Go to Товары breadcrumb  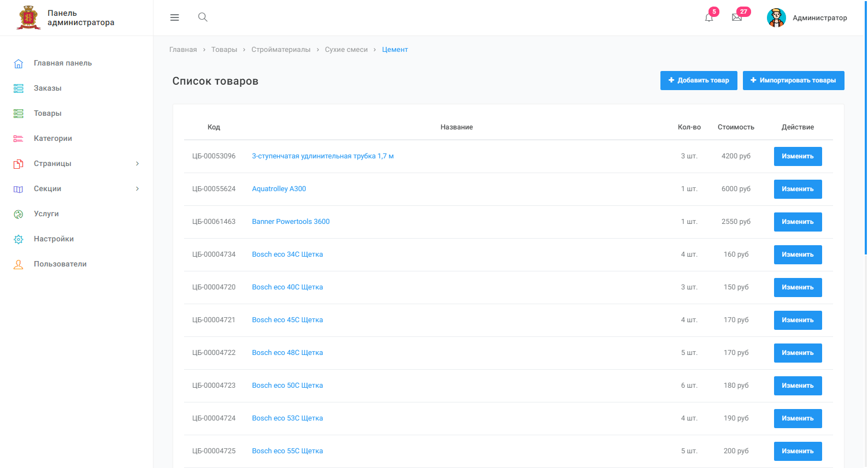coord(224,50)
